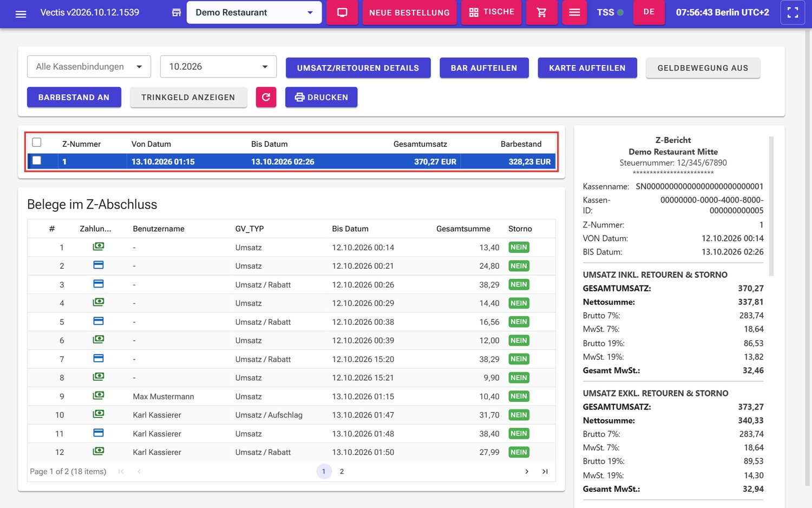Click the TSS status indicator
The width and height of the screenshot is (812, 508).
point(610,12)
